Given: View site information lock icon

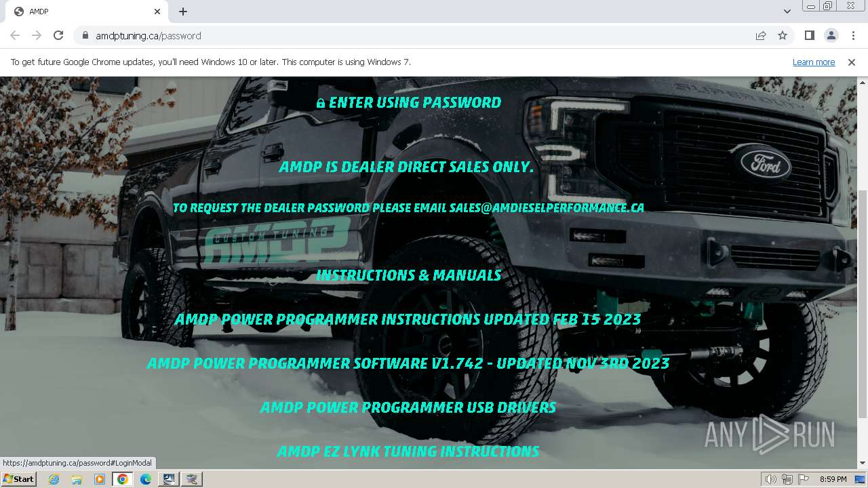Looking at the screenshot, I should coord(85,35).
